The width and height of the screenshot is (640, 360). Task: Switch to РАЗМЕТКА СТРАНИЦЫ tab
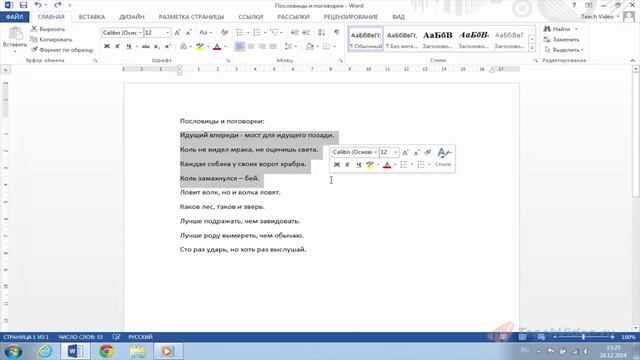pyautogui.click(x=191, y=17)
